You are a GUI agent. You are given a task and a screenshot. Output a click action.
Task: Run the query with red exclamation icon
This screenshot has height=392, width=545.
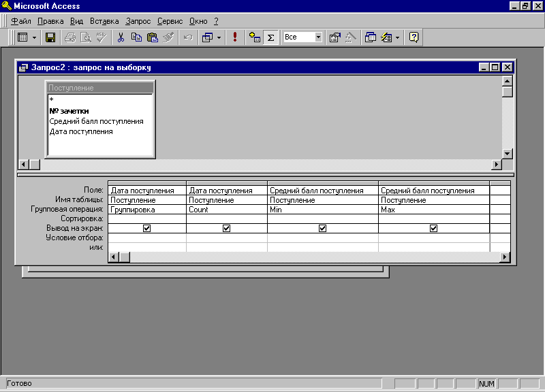point(235,37)
